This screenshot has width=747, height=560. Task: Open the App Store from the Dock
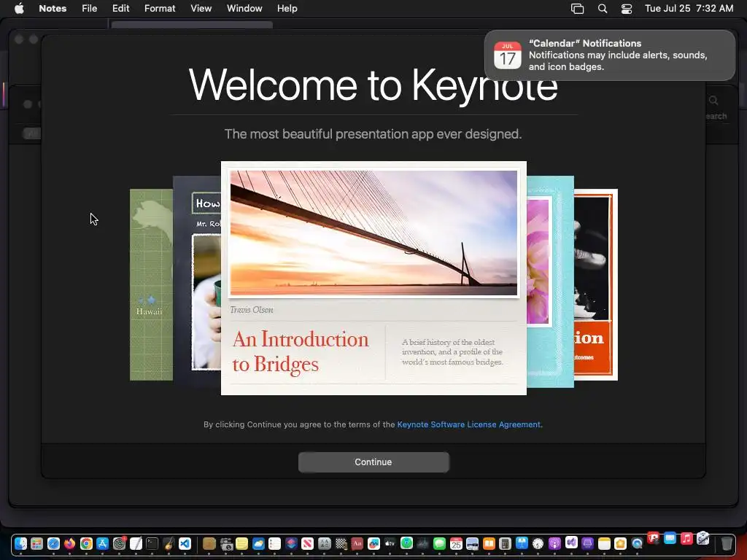102,543
